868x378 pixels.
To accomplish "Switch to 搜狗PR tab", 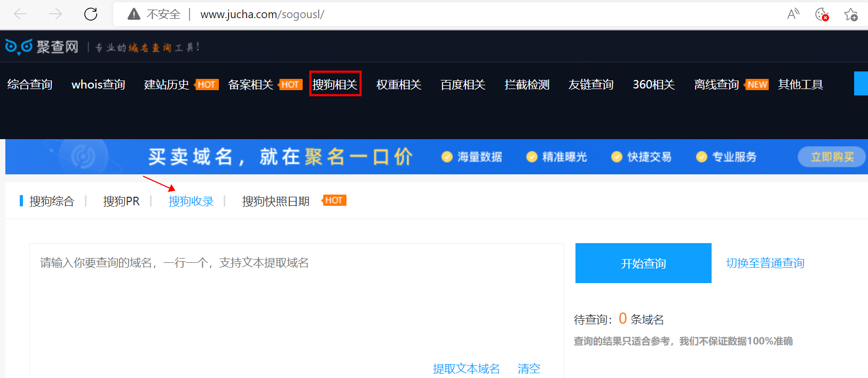I will [x=121, y=201].
